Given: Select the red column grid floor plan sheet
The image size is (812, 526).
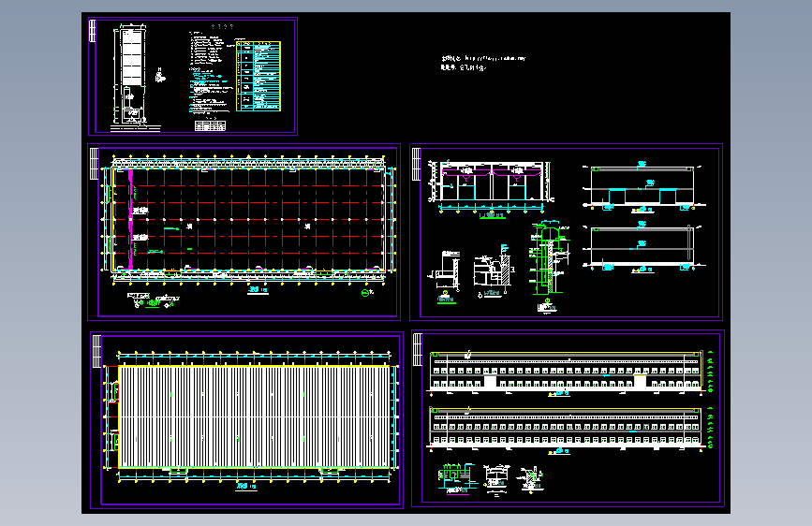Looking at the screenshot, I should coord(244,232).
